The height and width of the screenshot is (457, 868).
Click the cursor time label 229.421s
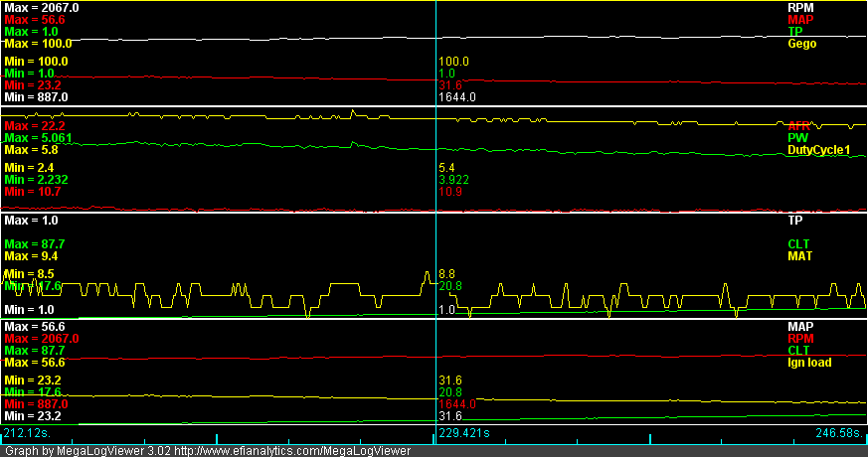tap(464, 432)
